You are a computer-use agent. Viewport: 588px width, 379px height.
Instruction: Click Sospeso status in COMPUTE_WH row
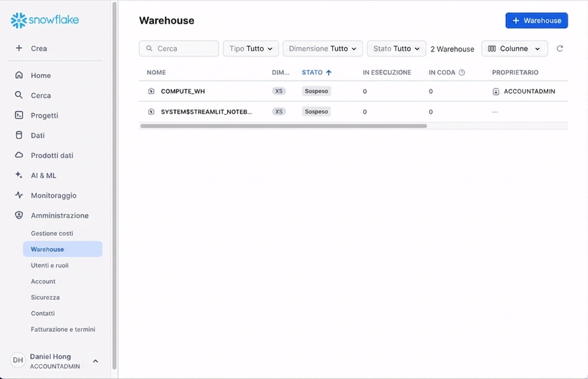[x=316, y=91]
